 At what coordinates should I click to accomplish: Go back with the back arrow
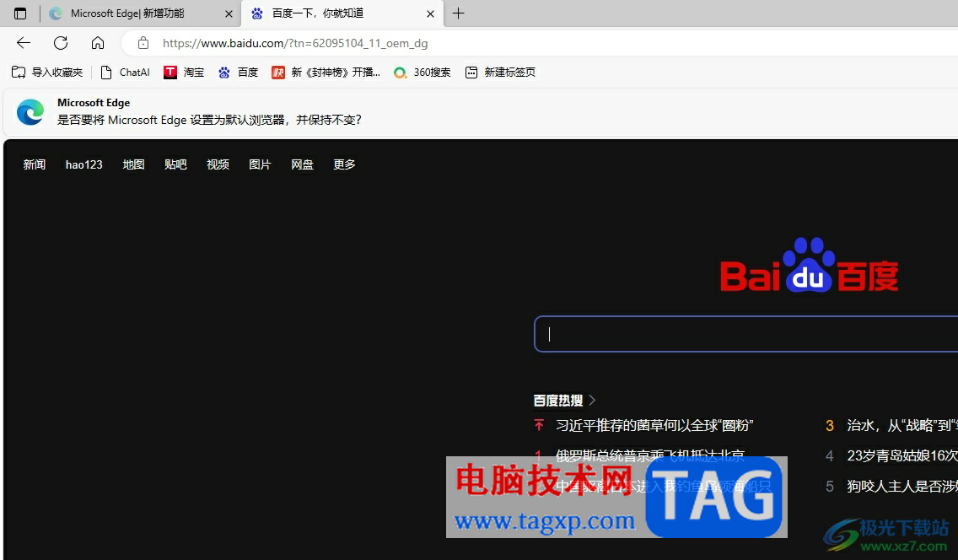coord(24,43)
